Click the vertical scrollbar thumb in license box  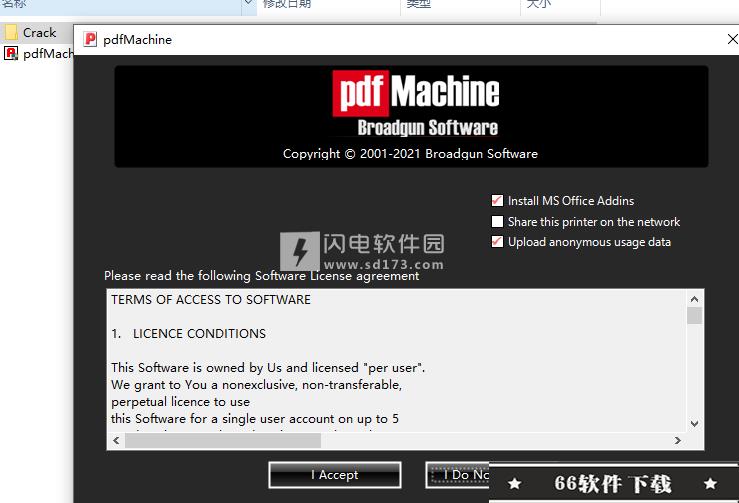[694, 315]
